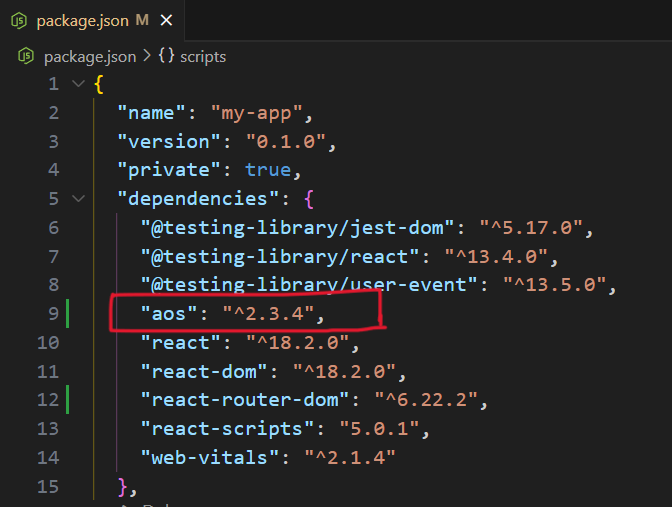Open the scripts breadcrumb item
672x507 pixels.
(x=203, y=57)
